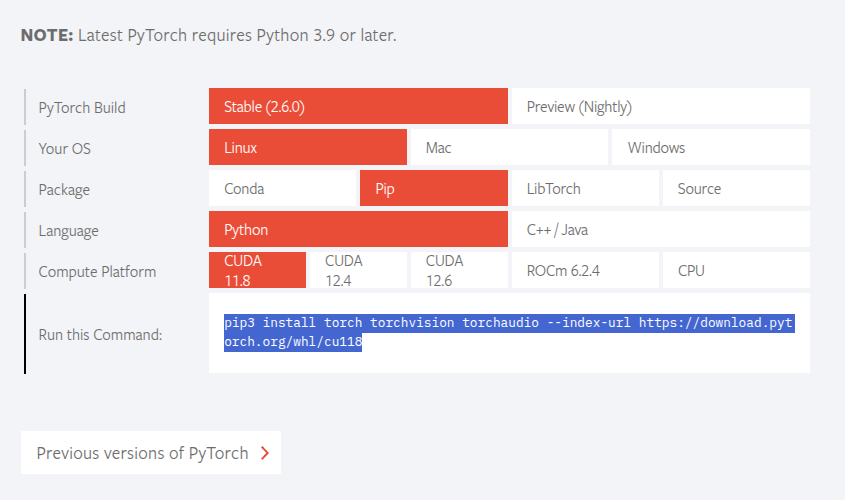
Task: Click the Compute Platform row label
Action: [98, 272]
